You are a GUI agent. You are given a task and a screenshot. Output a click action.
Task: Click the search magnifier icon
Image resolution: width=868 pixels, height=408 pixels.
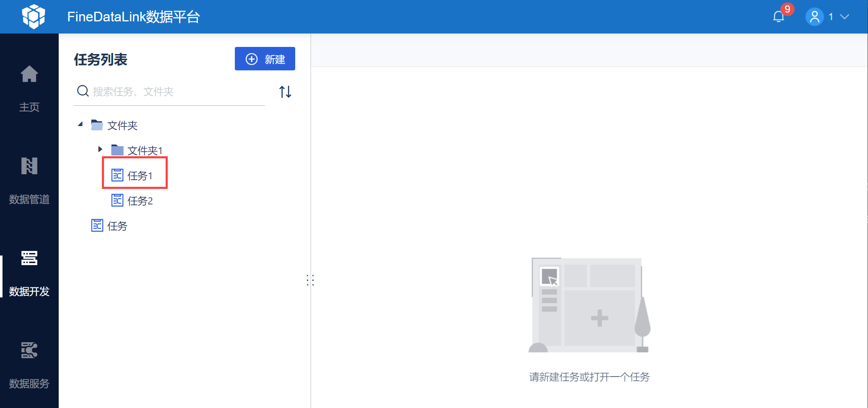(83, 91)
